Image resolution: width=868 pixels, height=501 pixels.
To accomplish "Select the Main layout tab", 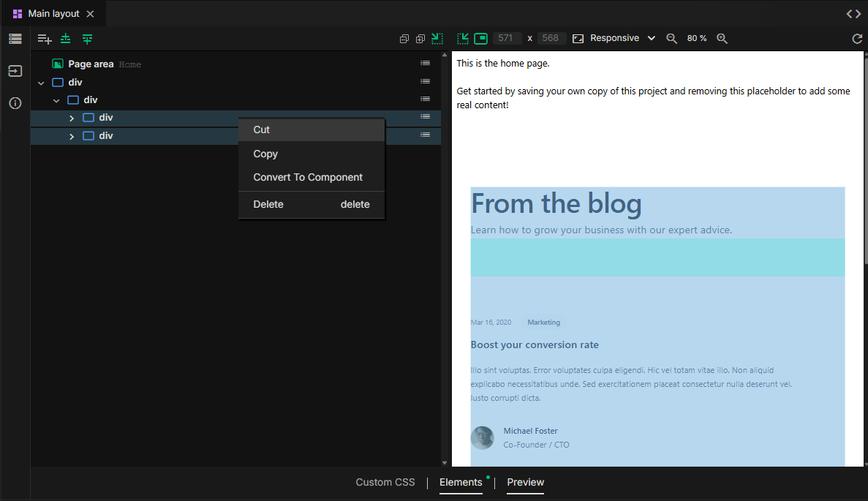I will pyautogui.click(x=53, y=14).
